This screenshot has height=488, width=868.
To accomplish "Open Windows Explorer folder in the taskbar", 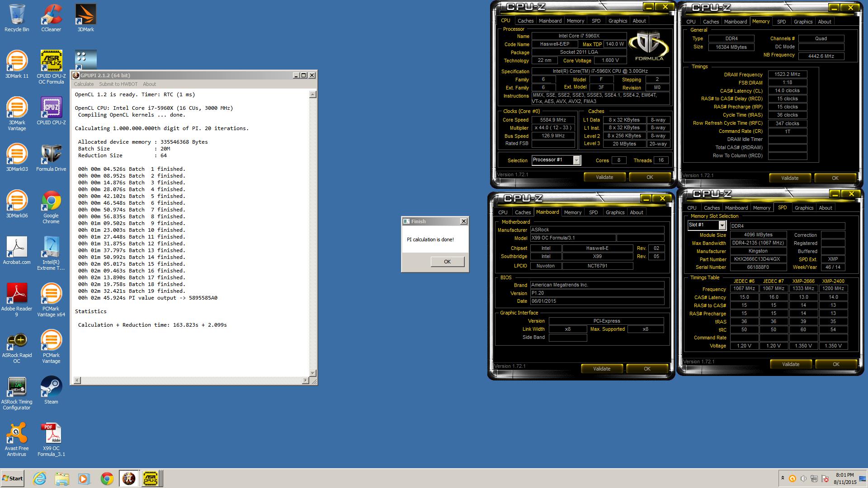I will (62, 478).
